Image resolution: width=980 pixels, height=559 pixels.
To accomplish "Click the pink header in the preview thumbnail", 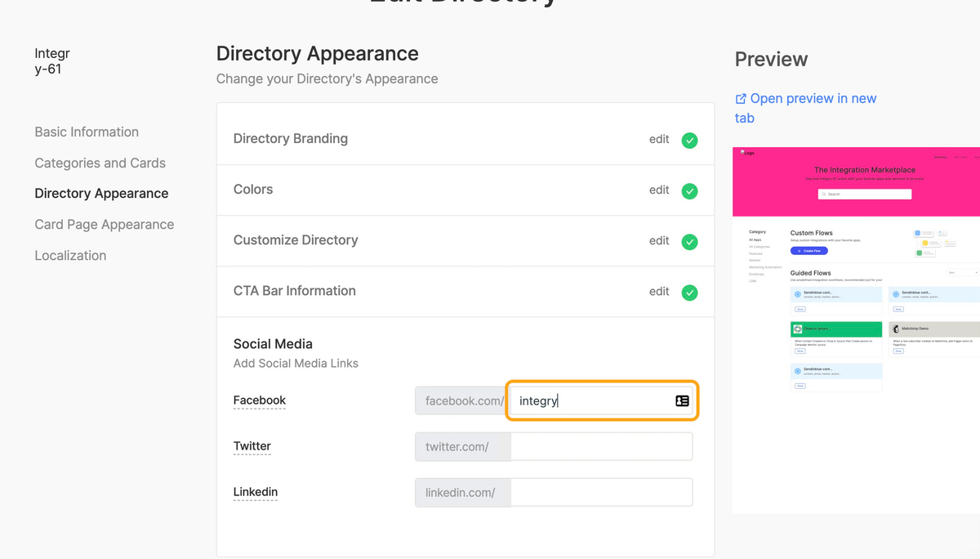I will coord(857,181).
